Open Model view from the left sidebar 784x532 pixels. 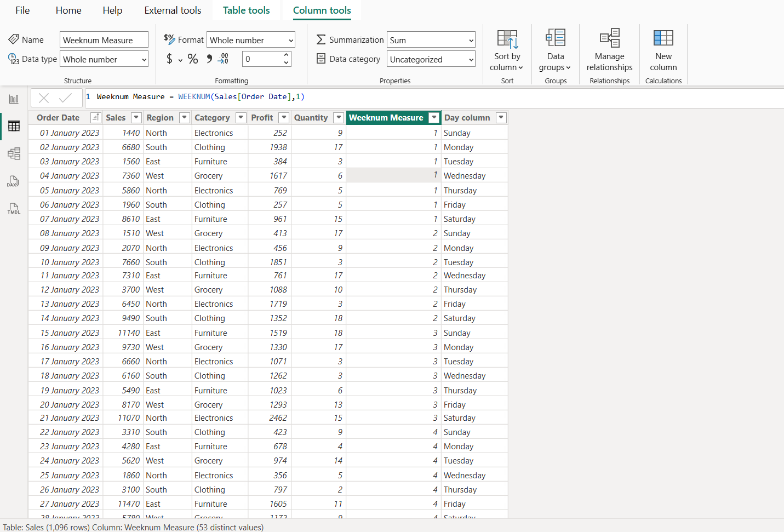coord(14,153)
